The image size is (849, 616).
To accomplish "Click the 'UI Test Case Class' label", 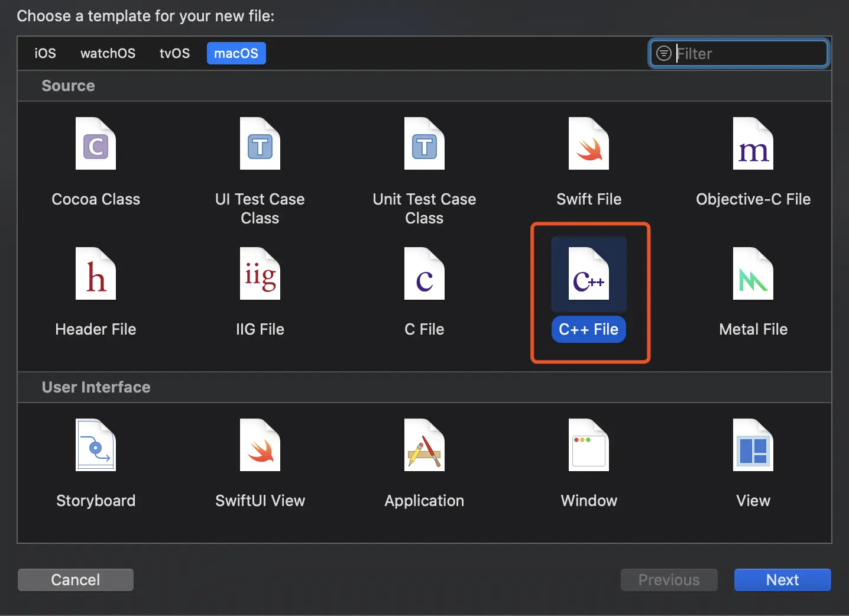I will coord(260,209).
